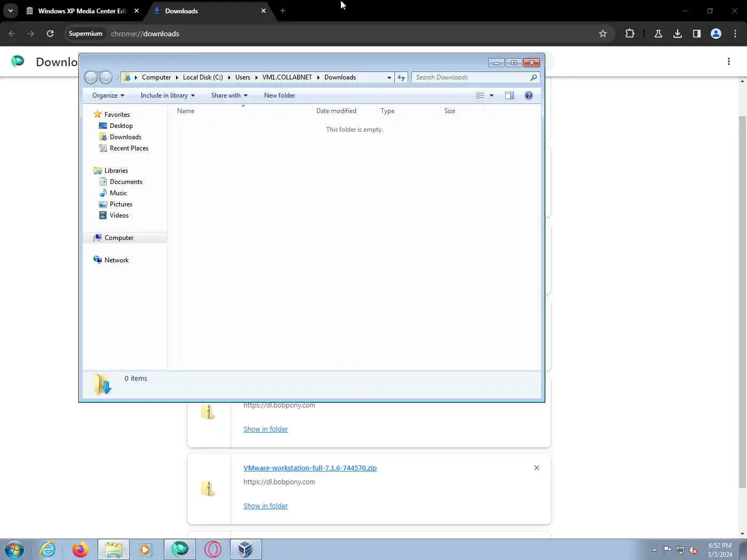Select Downloads under Favorites
The width and height of the screenshot is (747, 560).
point(125,137)
